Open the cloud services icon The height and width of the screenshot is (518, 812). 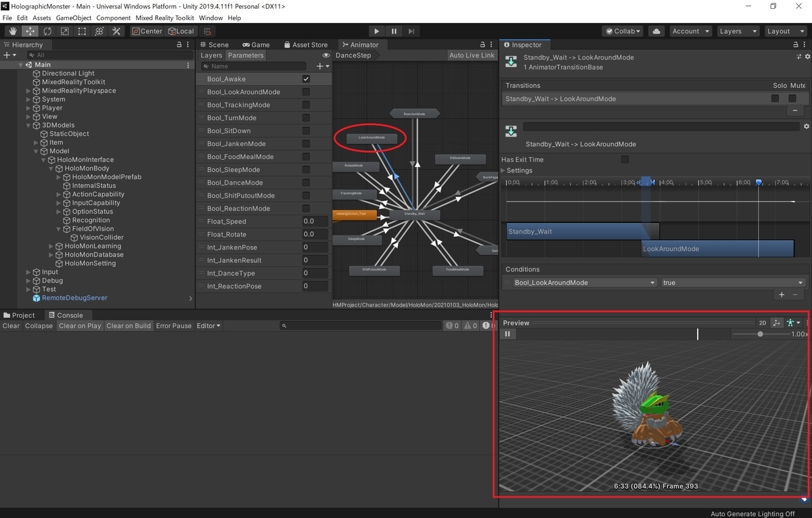[656, 31]
